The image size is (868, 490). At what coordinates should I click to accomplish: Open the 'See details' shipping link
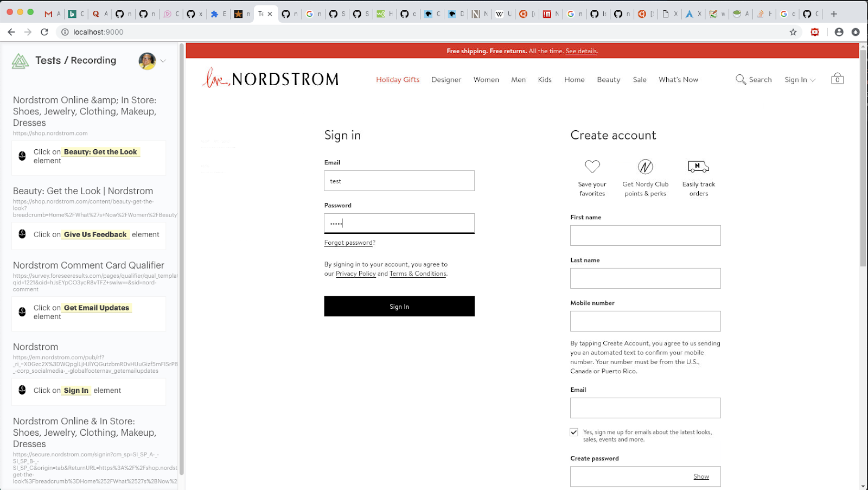(581, 51)
